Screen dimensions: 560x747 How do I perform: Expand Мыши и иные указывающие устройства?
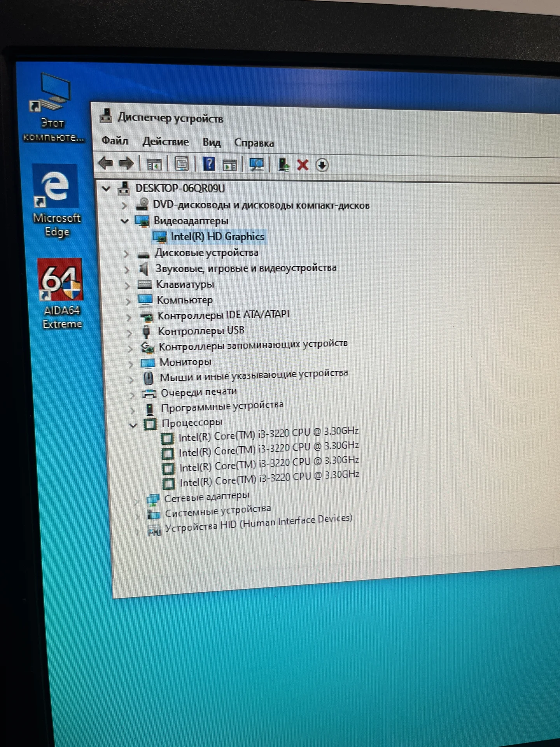click(x=131, y=379)
